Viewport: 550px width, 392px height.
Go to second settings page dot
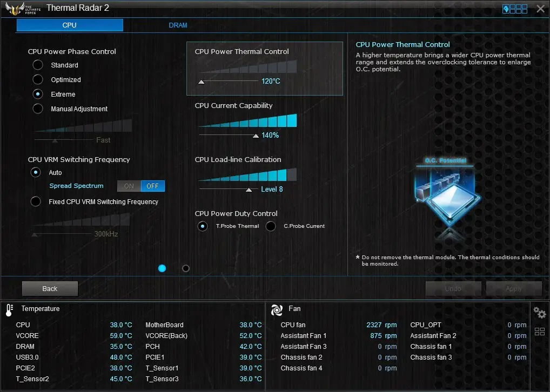pyautogui.click(x=186, y=268)
